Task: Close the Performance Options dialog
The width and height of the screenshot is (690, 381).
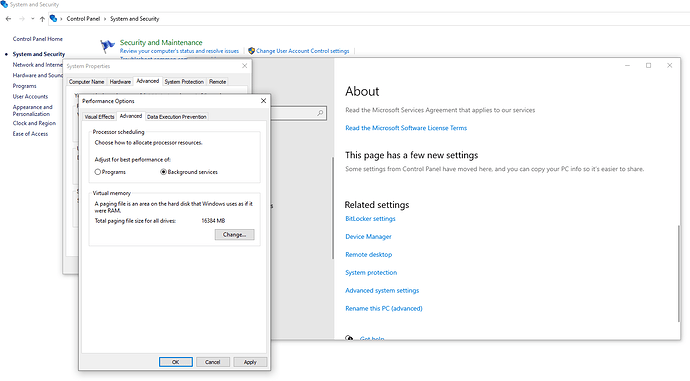Action: [x=263, y=101]
